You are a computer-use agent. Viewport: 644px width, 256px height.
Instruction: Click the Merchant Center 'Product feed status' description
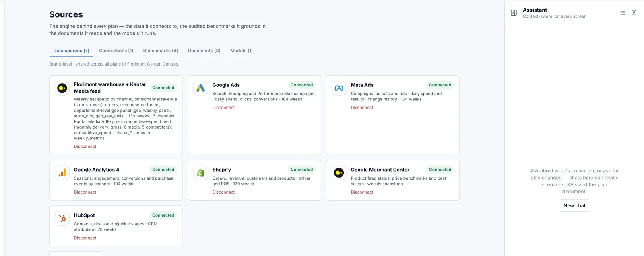[x=398, y=181]
